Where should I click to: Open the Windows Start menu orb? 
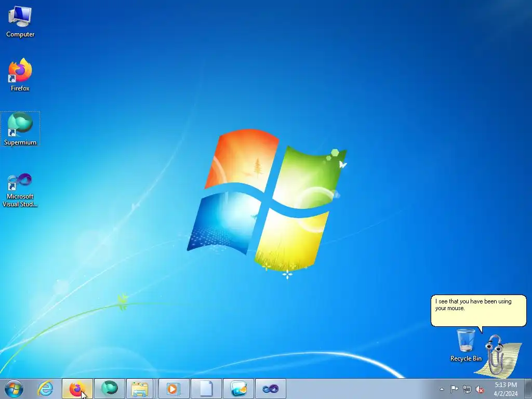pyautogui.click(x=14, y=389)
